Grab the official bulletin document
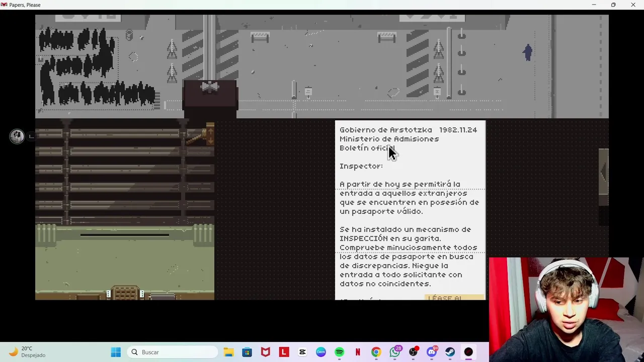Screen dimensions: 644x362 tap(411, 210)
